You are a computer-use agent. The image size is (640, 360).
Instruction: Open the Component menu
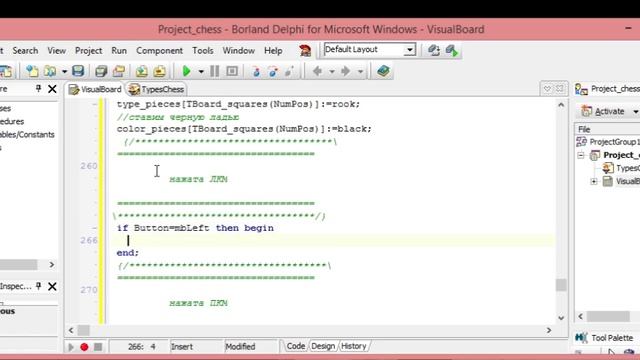(159, 51)
